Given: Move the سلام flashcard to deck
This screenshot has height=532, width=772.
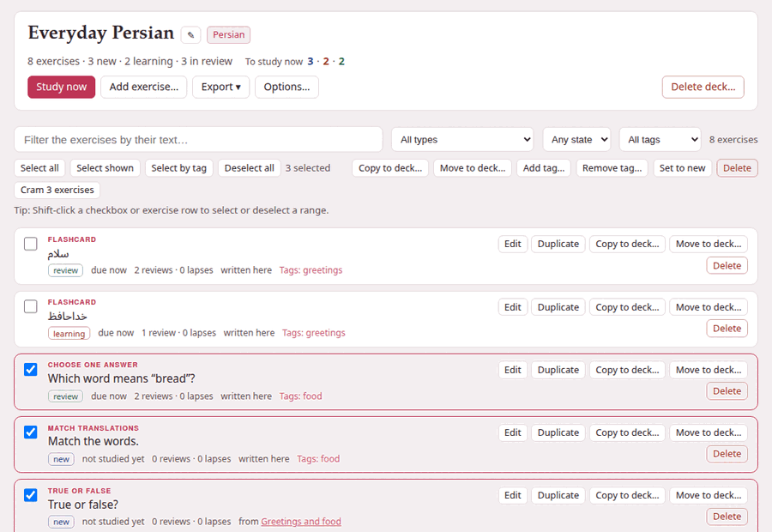Looking at the screenshot, I should pos(709,244).
